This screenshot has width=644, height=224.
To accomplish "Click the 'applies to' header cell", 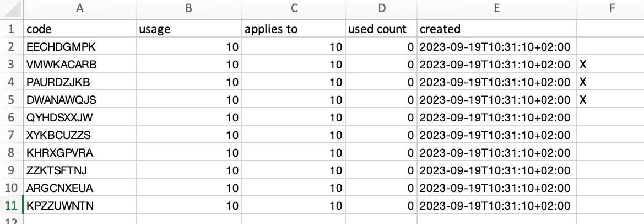I will 293,29.
